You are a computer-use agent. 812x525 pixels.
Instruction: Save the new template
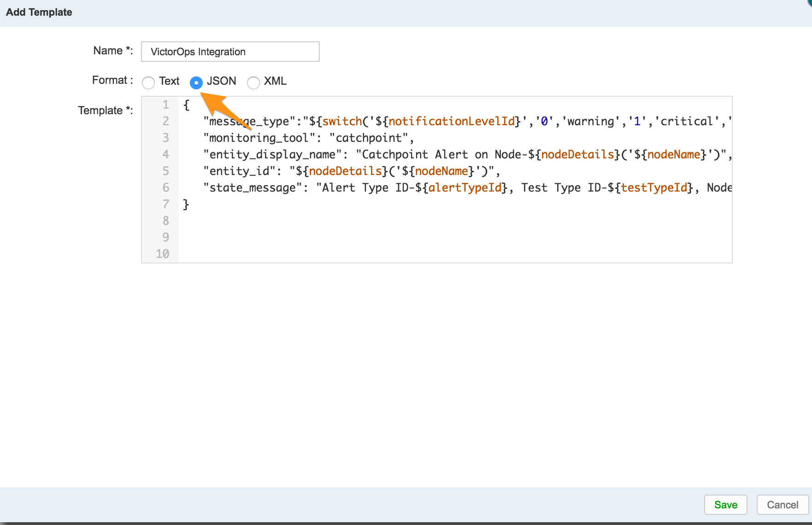point(725,505)
